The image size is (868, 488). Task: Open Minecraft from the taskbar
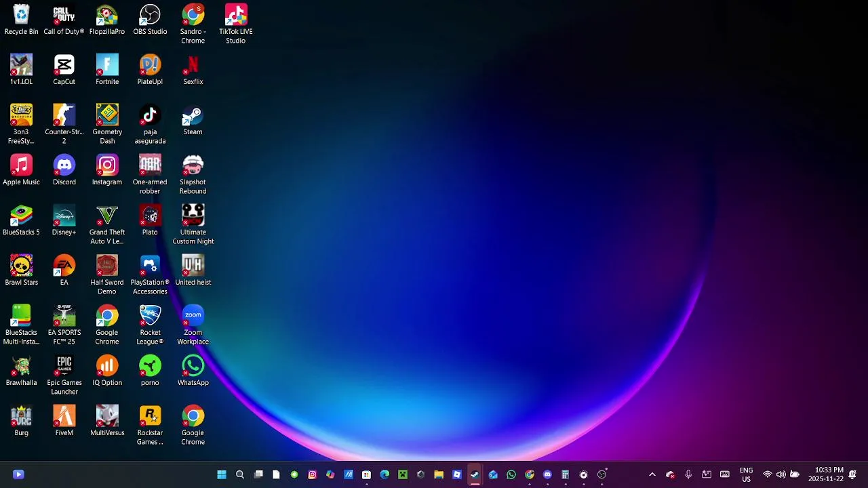(403, 474)
